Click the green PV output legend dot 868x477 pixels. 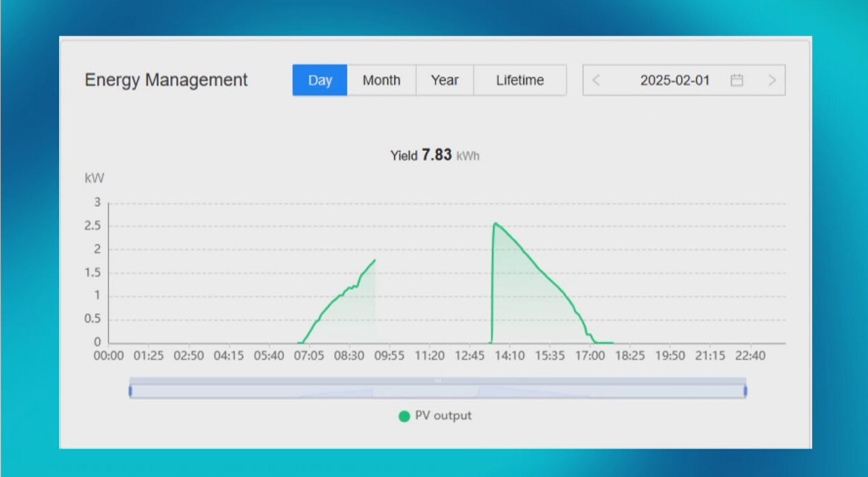[404, 416]
